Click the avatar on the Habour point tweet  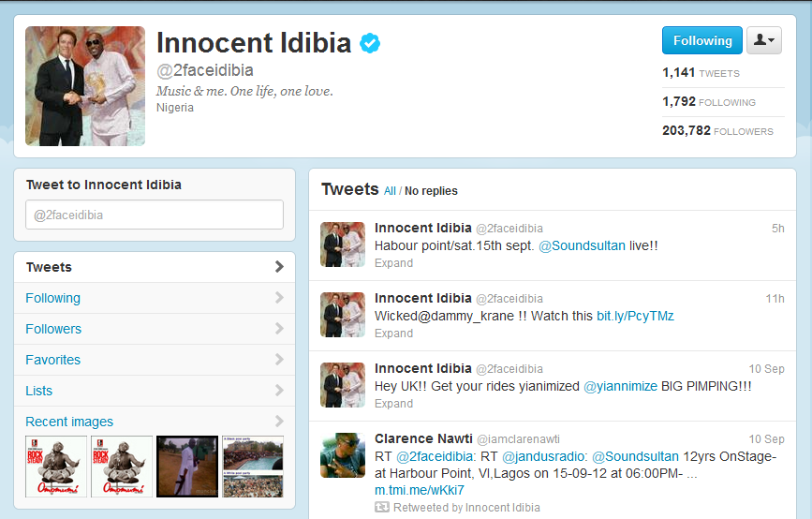tap(342, 244)
